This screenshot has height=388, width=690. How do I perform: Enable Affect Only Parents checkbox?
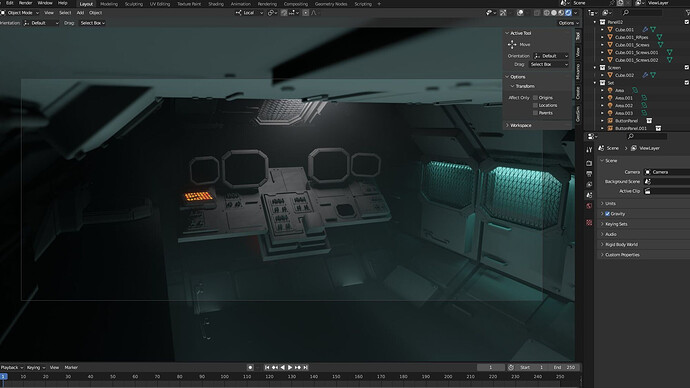535,113
